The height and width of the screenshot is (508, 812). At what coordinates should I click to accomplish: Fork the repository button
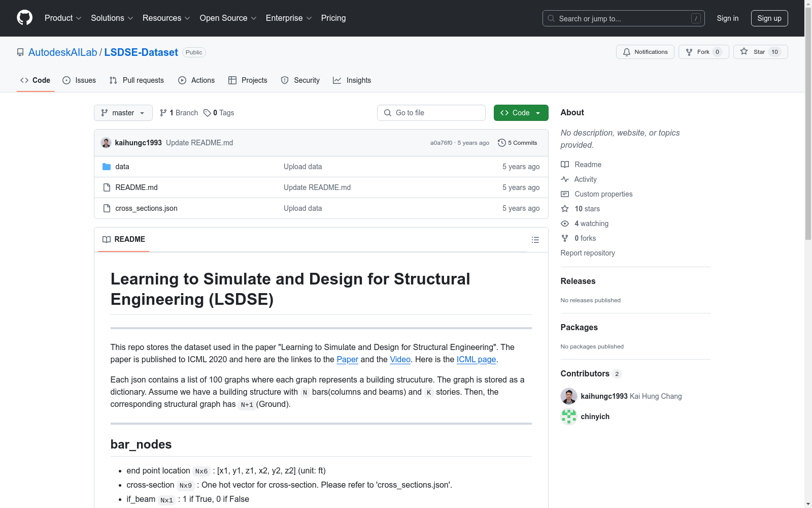703,52
